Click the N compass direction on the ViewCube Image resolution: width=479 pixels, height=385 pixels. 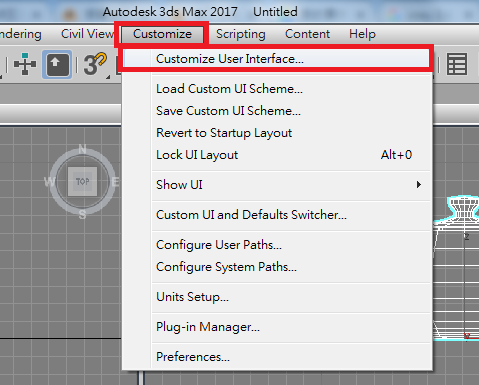pos(82,149)
